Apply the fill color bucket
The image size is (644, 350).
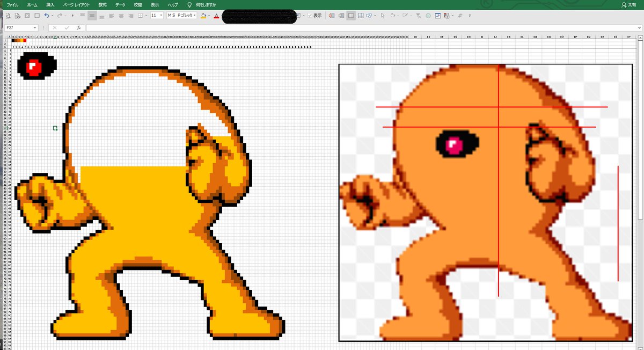tap(203, 16)
